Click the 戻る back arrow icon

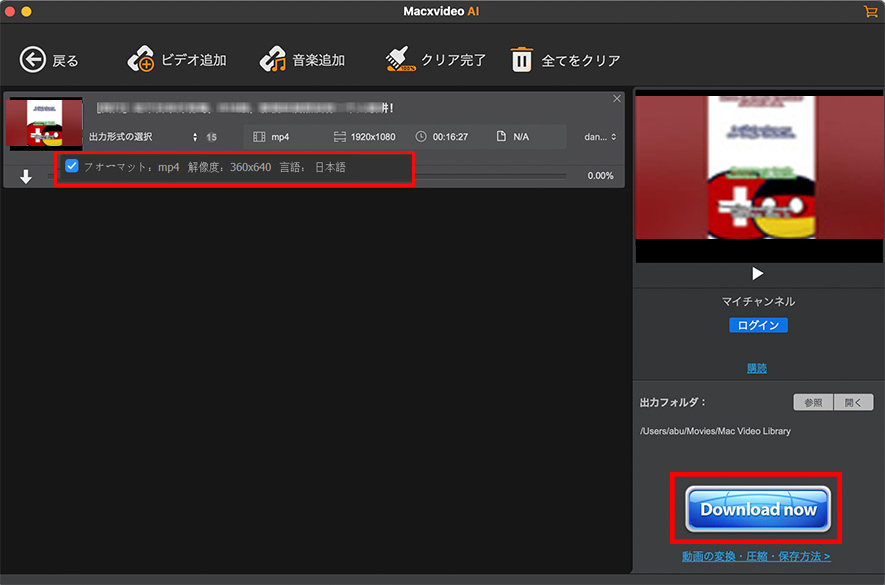point(31,59)
